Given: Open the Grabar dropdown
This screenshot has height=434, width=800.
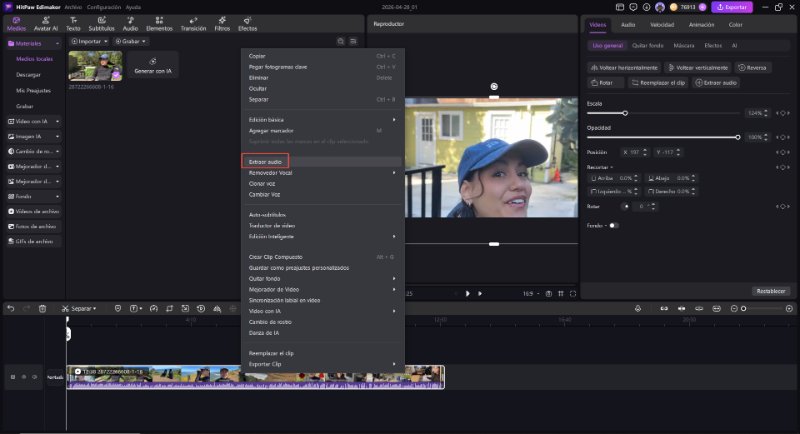Looking at the screenshot, I should pyautogui.click(x=130, y=41).
